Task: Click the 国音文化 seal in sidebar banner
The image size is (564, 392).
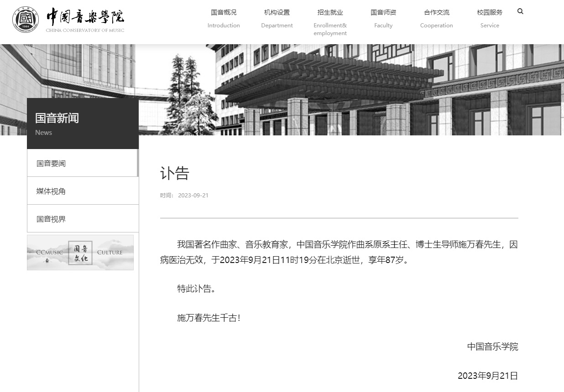Action: (x=80, y=253)
